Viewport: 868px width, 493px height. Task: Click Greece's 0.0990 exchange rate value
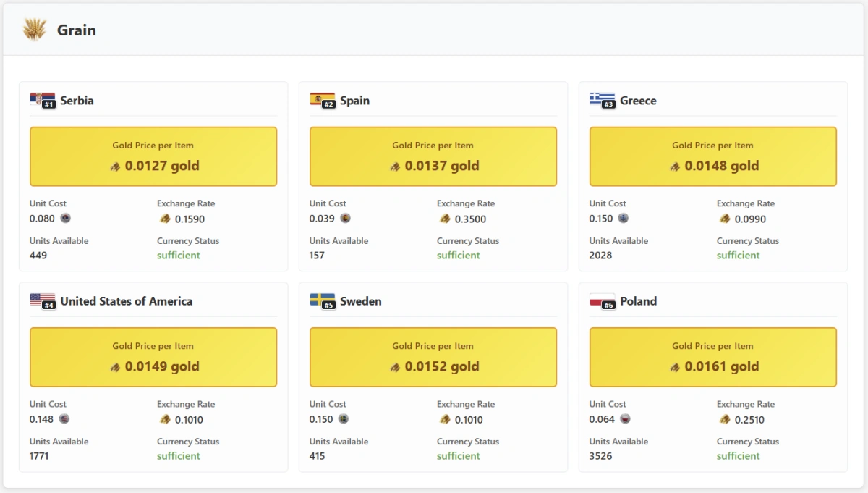point(750,219)
